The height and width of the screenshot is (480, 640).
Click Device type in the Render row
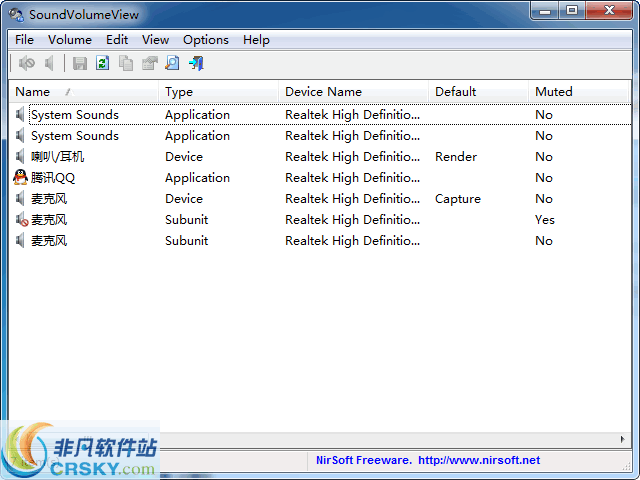pos(184,157)
